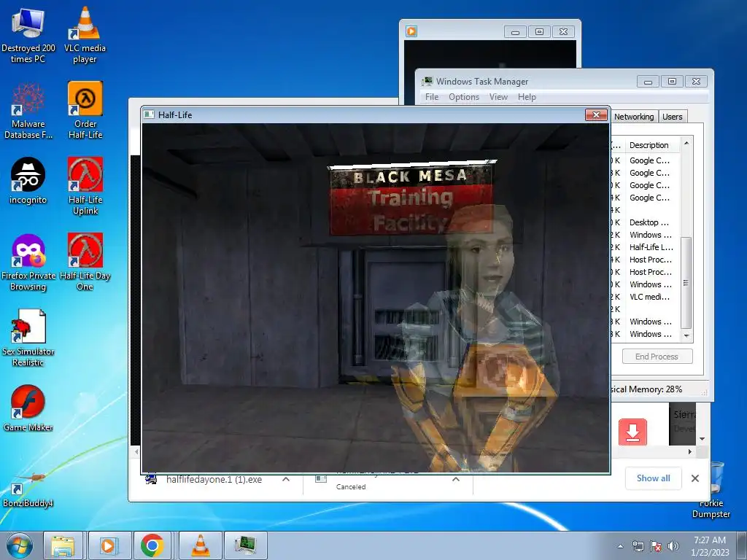Open Task Manager Help menu
Viewport: 747px width, 560px height.
pos(527,97)
